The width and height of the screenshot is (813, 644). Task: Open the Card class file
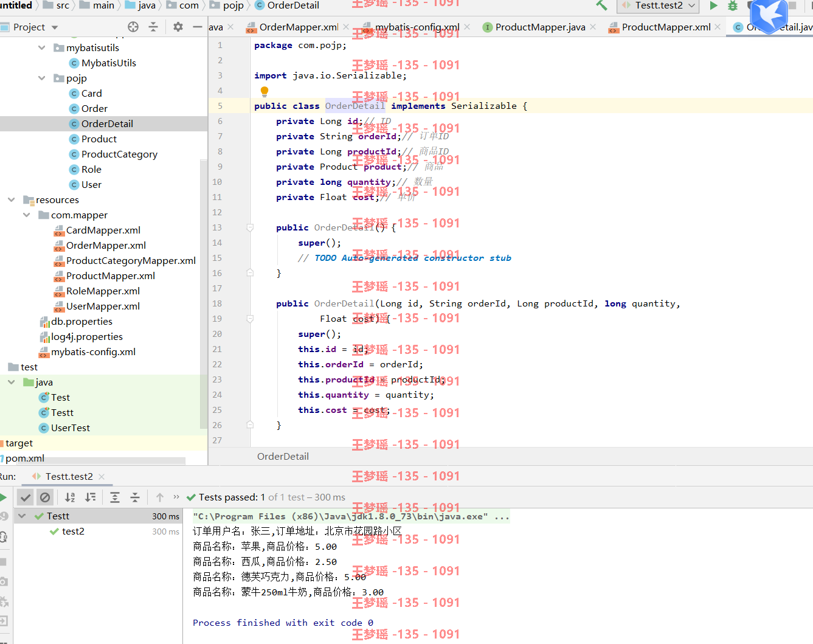point(85,93)
